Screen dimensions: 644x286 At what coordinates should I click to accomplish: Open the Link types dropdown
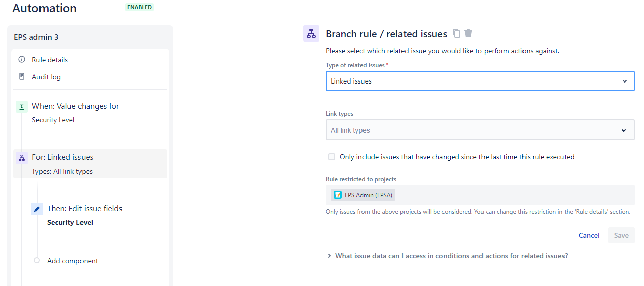pyautogui.click(x=480, y=130)
